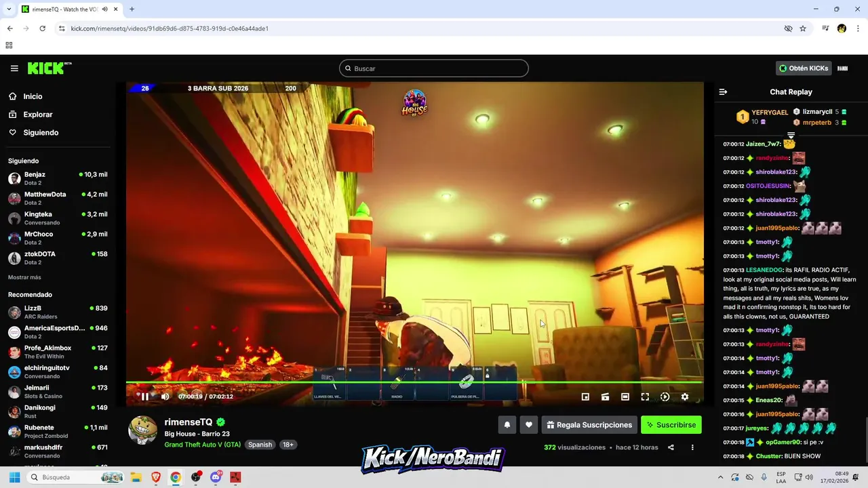Open the three-dot video options menu

pyautogui.click(x=692, y=447)
